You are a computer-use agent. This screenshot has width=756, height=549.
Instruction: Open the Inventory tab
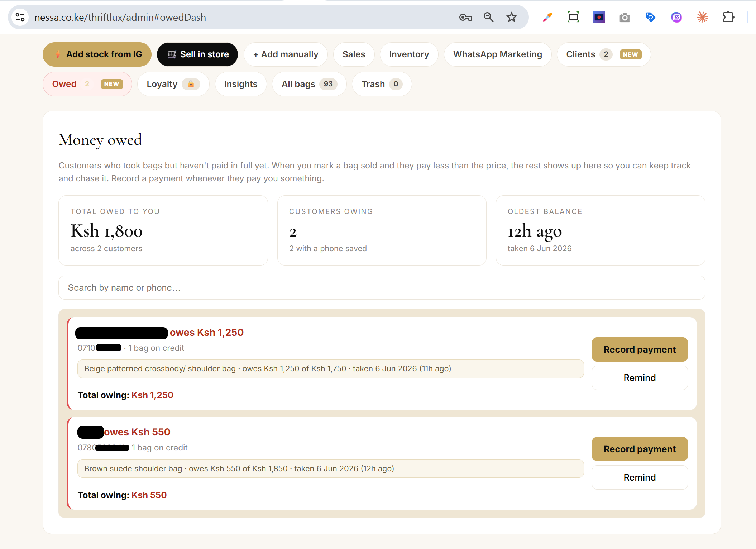(409, 54)
